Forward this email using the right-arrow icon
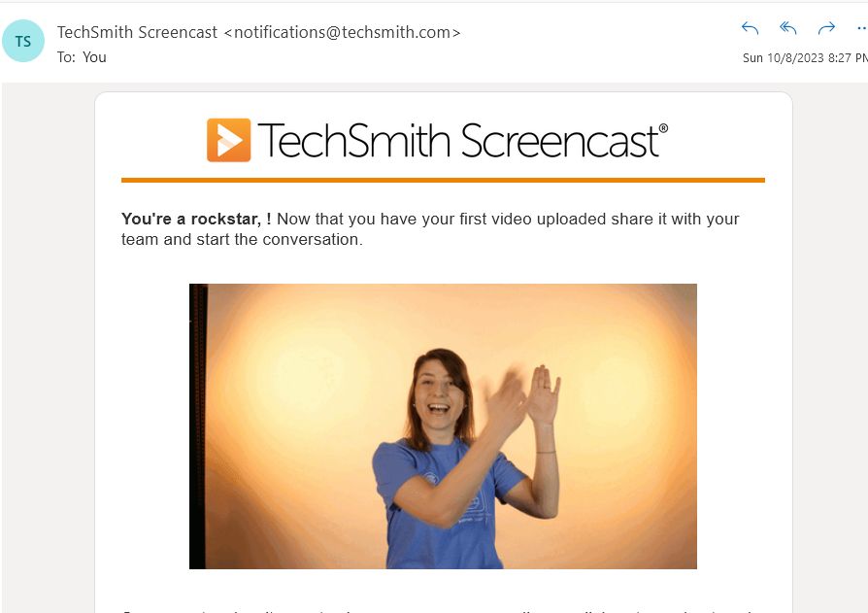868x613 pixels. (x=826, y=28)
